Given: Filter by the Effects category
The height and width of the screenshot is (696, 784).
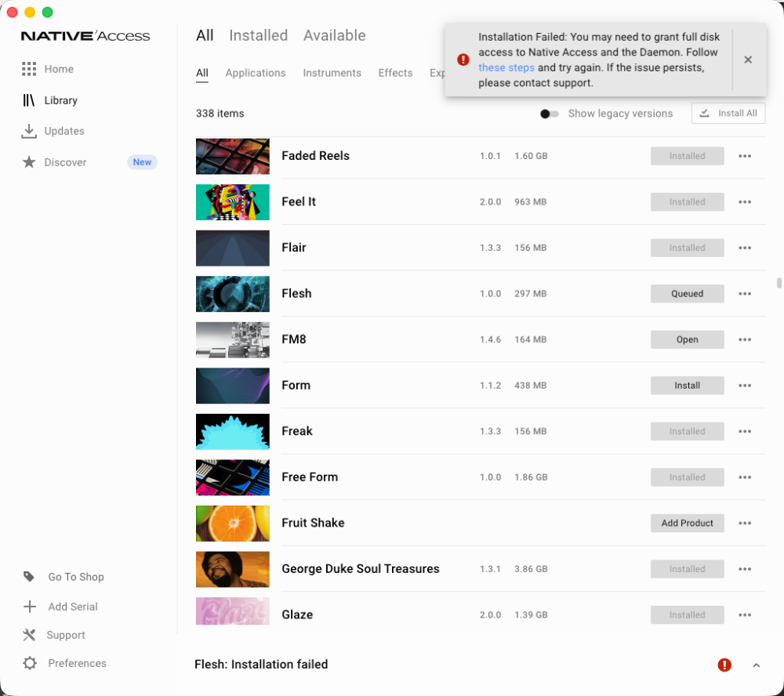Looking at the screenshot, I should point(395,73).
